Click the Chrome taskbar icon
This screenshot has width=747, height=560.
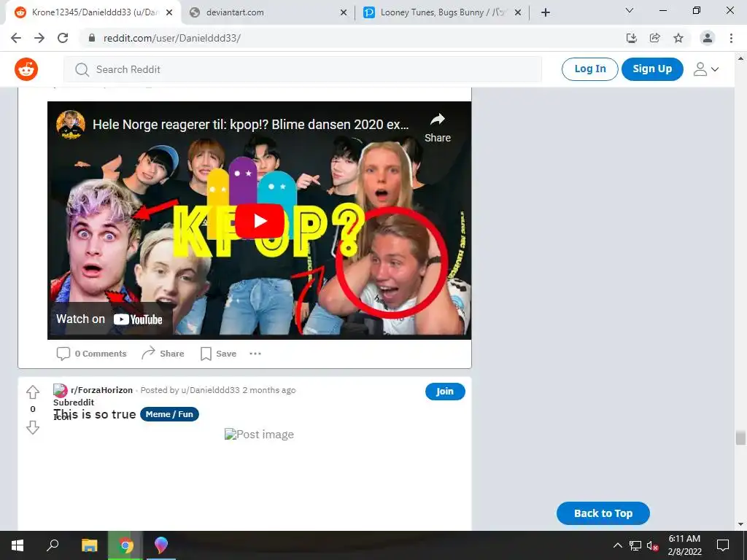point(125,545)
